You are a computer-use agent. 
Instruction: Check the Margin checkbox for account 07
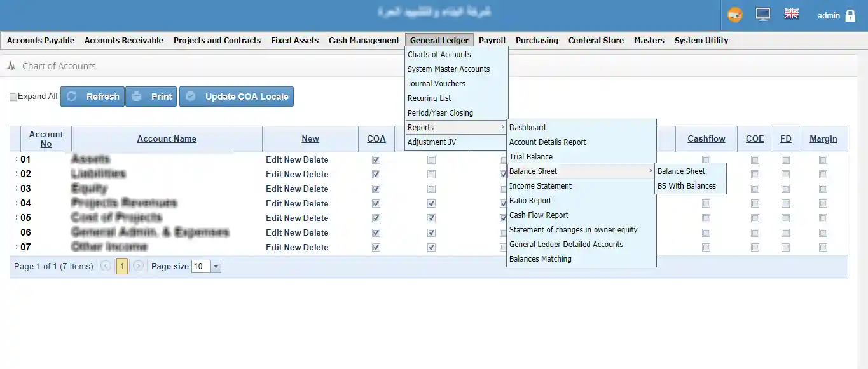tap(823, 247)
